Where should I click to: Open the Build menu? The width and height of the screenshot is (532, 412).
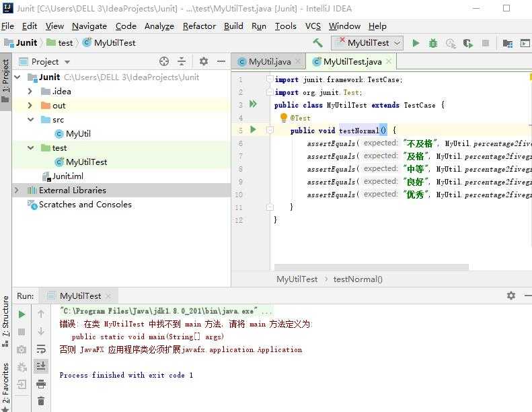(x=233, y=26)
